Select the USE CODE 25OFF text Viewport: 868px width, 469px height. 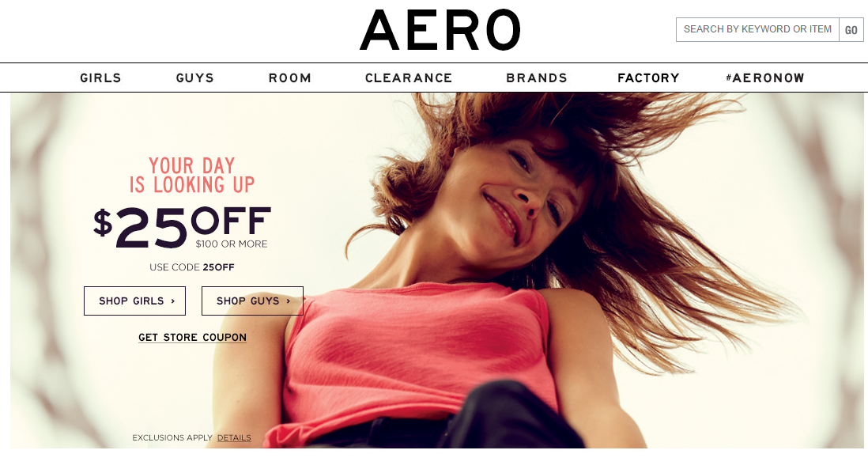(x=192, y=267)
